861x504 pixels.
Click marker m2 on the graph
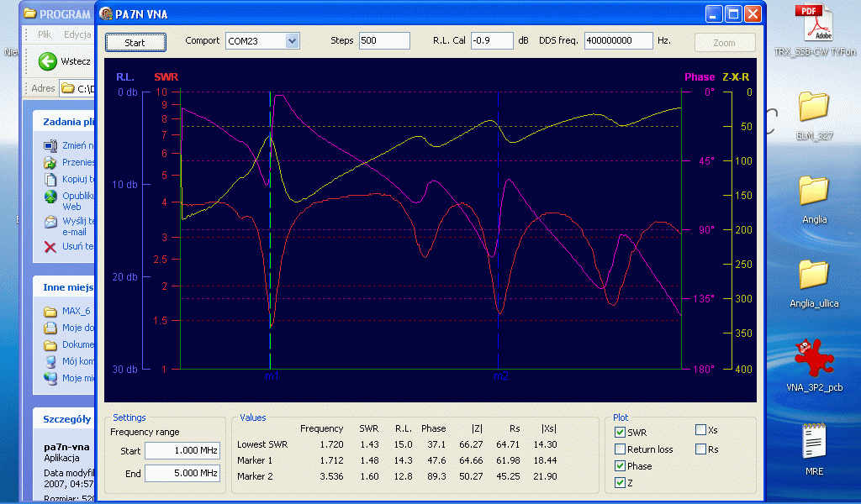[499, 376]
